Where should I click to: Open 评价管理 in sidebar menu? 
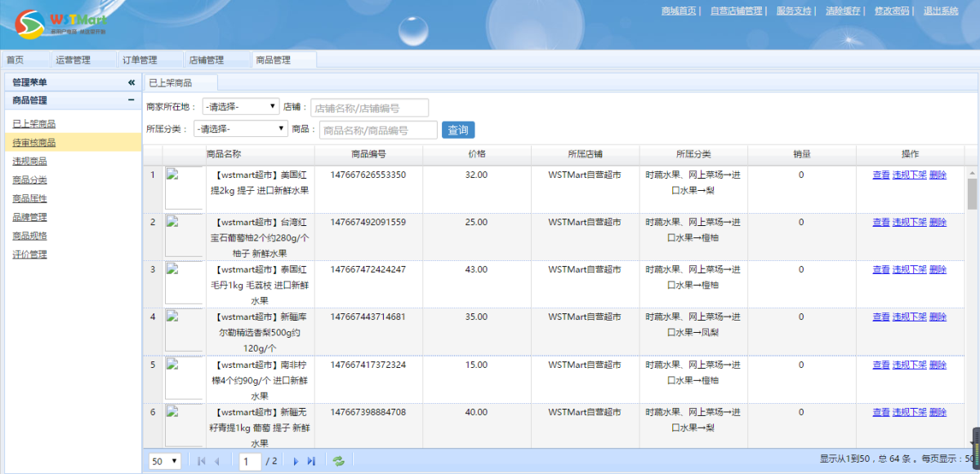pyautogui.click(x=29, y=255)
